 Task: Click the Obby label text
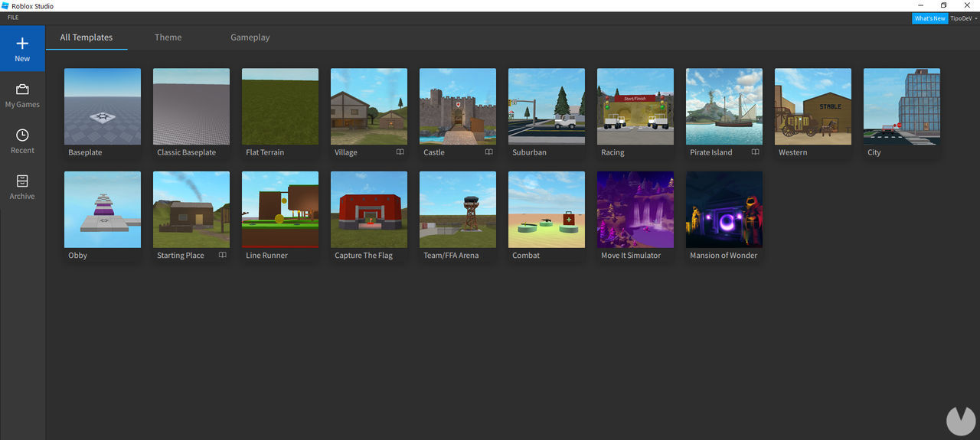(78, 256)
